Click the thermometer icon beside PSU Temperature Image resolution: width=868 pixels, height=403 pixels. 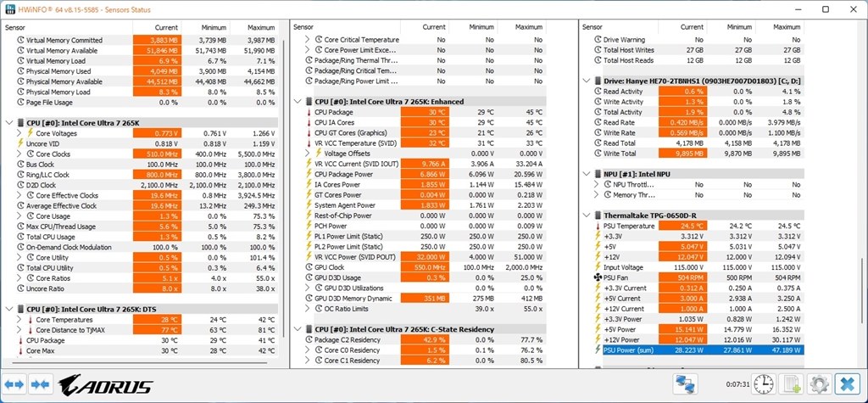pyautogui.click(x=598, y=227)
